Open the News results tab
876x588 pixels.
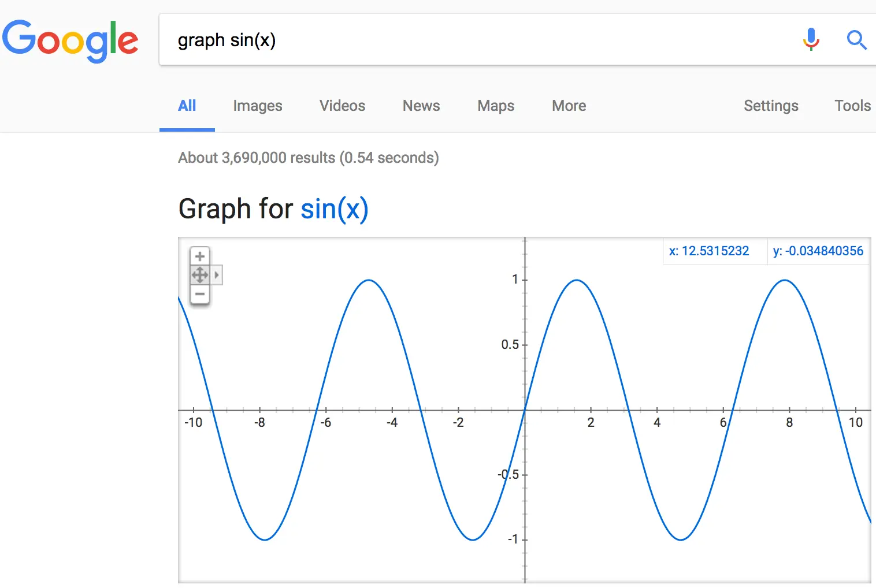point(421,106)
